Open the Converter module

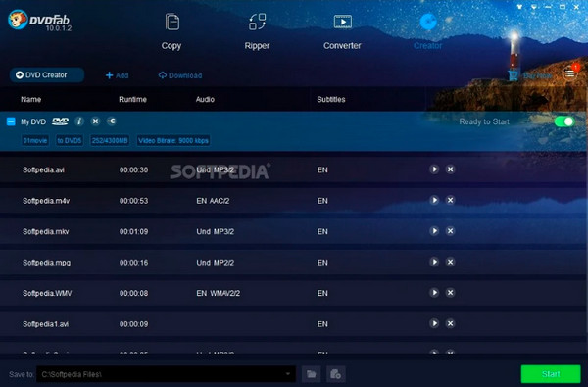pos(342,32)
